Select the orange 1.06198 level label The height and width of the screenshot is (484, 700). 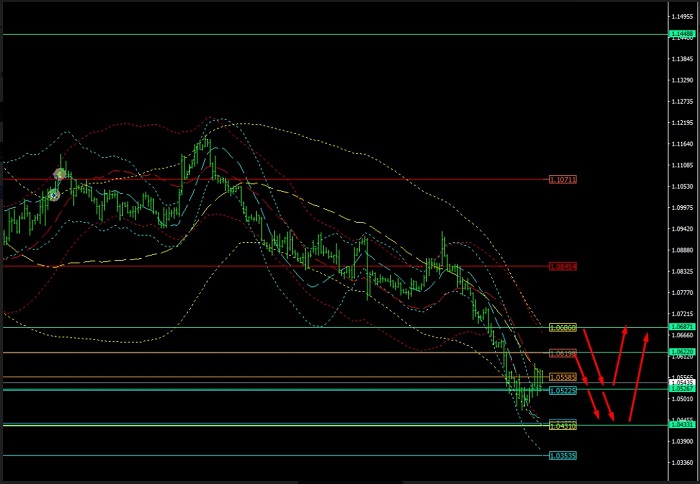[563, 353]
